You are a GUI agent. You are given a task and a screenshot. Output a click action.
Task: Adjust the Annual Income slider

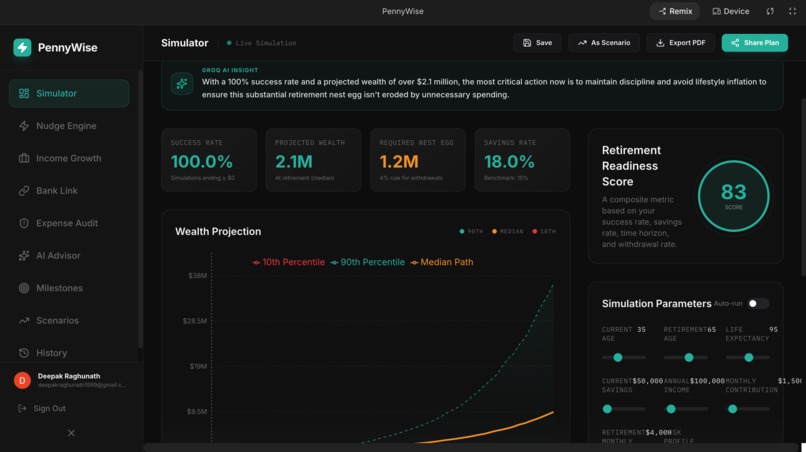[685, 409]
